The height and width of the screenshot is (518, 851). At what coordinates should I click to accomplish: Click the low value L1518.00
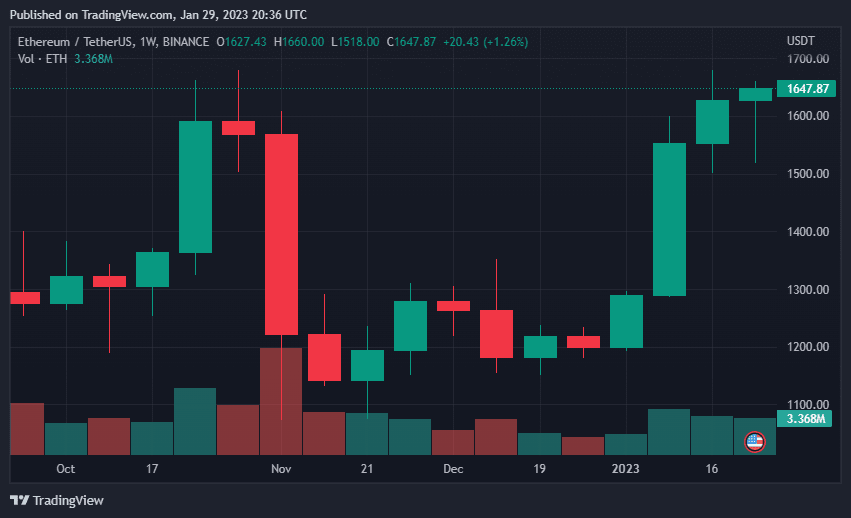tap(355, 42)
